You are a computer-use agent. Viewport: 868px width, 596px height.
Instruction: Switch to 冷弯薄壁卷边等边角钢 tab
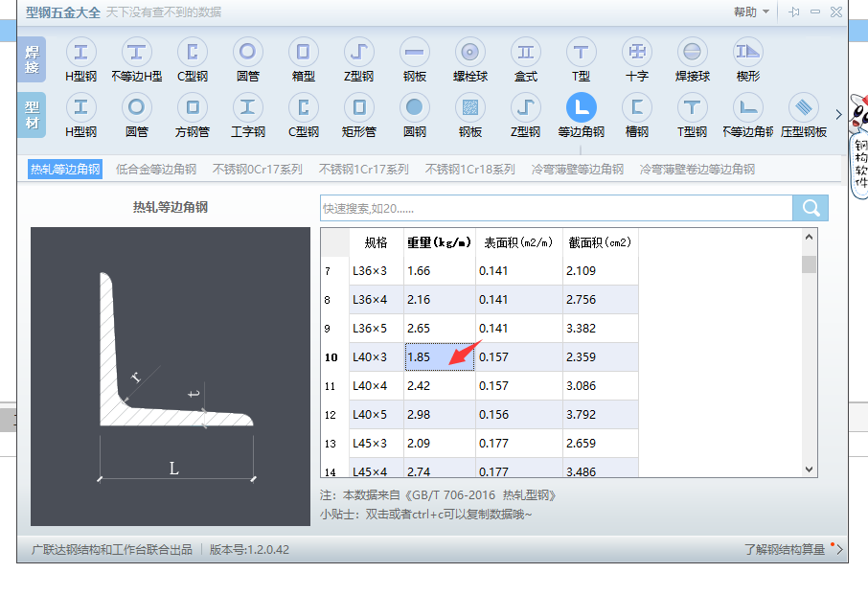click(x=697, y=169)
